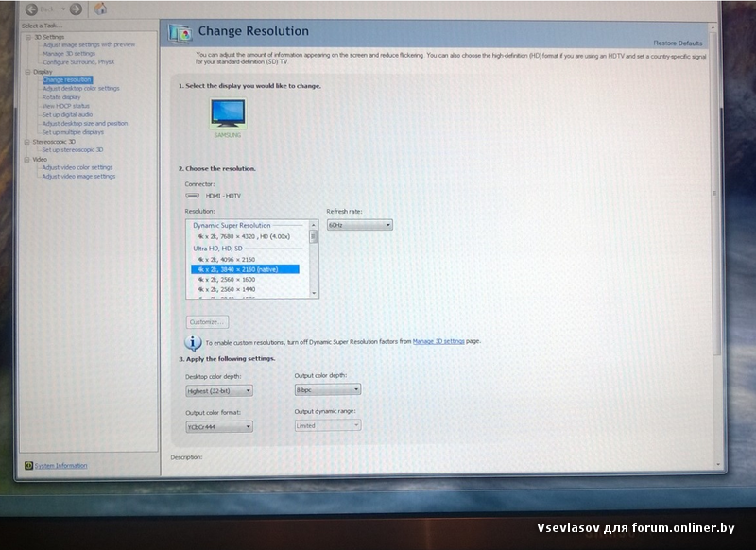
Task: Click resolution list scroll up arrow
Action: coord(314,225)
